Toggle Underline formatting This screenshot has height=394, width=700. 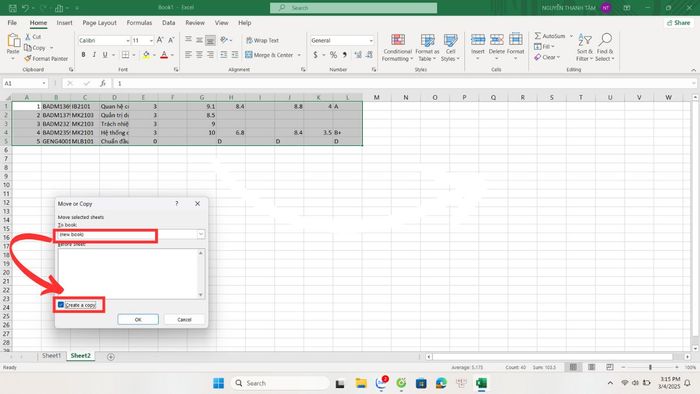click(105, 54)
